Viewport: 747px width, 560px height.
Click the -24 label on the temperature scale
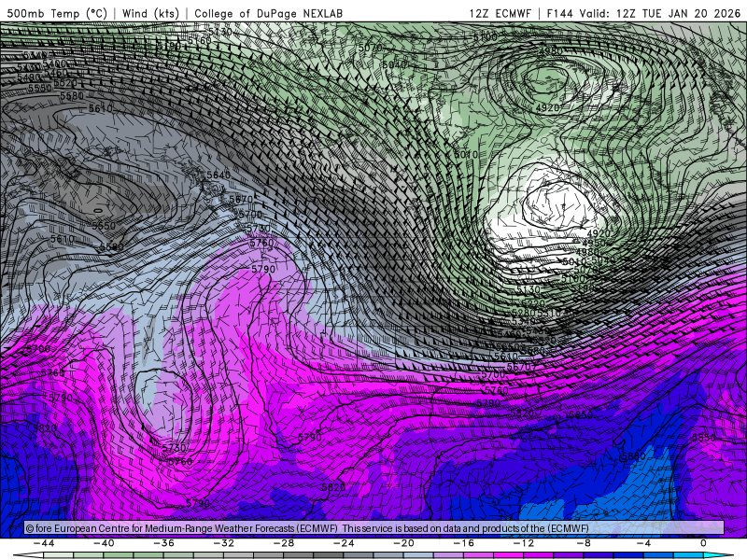click(344, 543)
